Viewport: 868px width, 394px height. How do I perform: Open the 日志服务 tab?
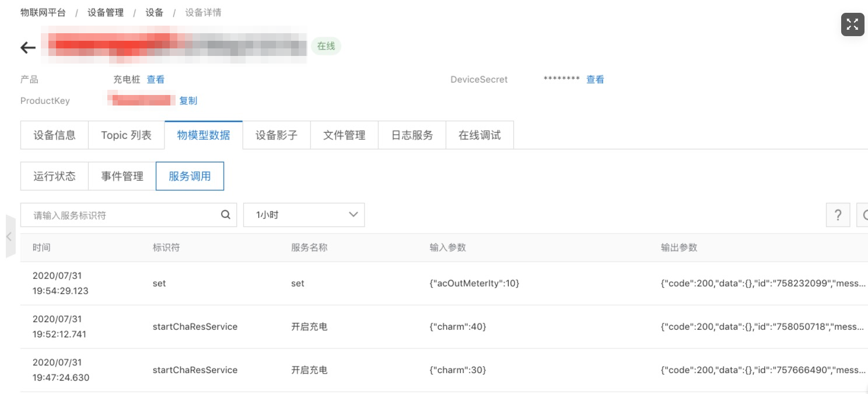click(x=412, y=135)
